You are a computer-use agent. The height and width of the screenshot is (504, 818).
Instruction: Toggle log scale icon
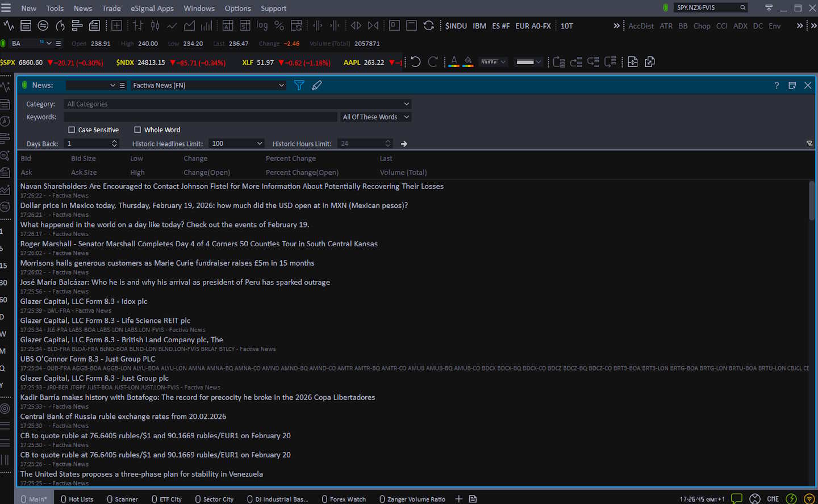tap(262, 26)
